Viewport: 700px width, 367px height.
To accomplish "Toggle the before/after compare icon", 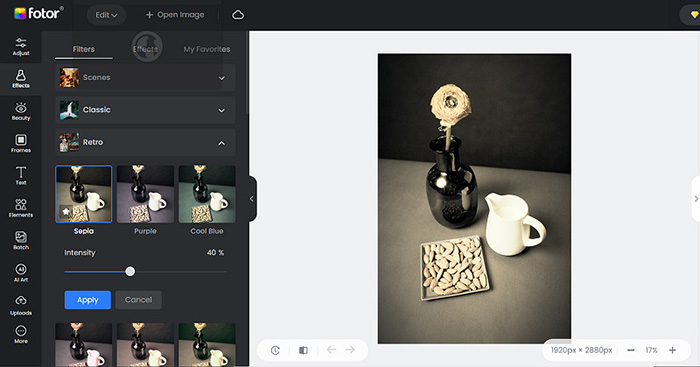I will point(303,350).
